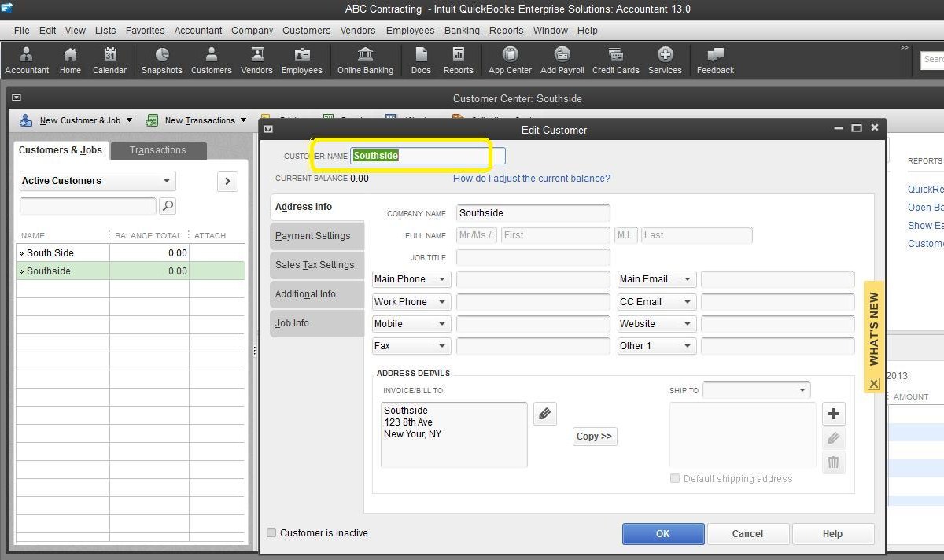The image size is (944, 560).
Task: Open the Docs icon
Action: (x=421, y=61)
